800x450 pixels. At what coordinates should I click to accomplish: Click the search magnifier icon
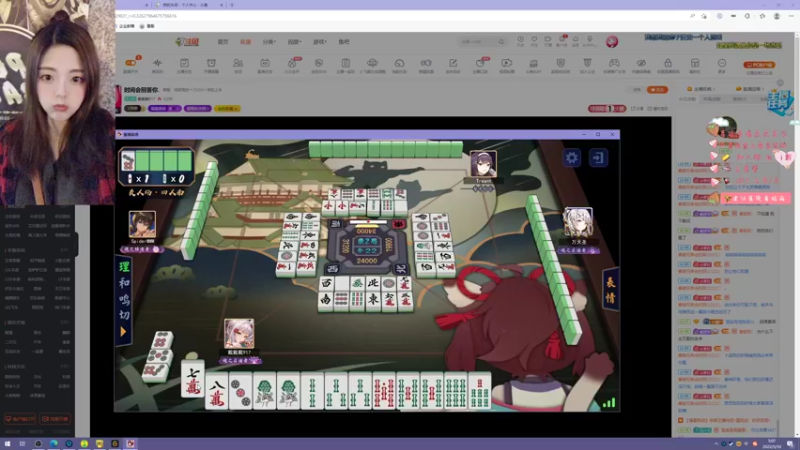coord(502,42)
